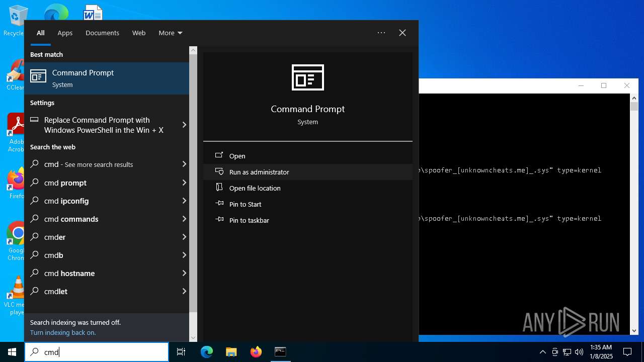Expand the More filters dropdown

point(171,33)
